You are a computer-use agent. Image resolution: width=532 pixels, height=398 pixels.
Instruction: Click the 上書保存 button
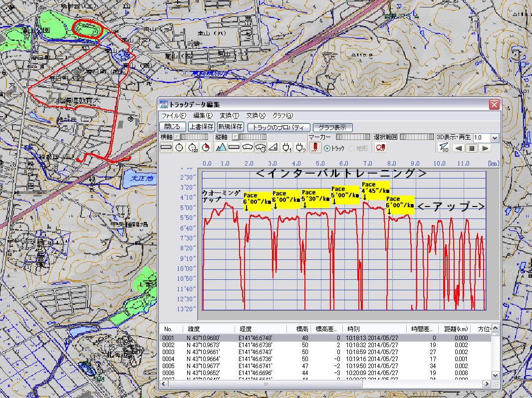(202, 127)
